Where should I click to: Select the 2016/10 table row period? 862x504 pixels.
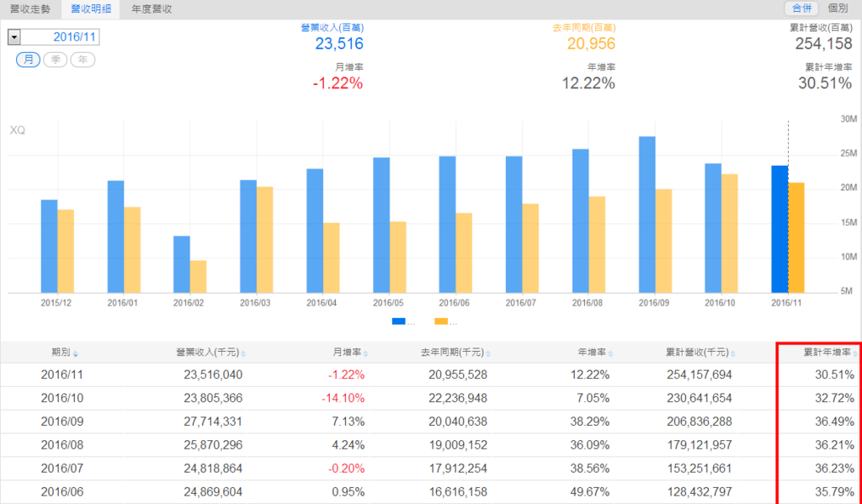click(x=61, y=398)
